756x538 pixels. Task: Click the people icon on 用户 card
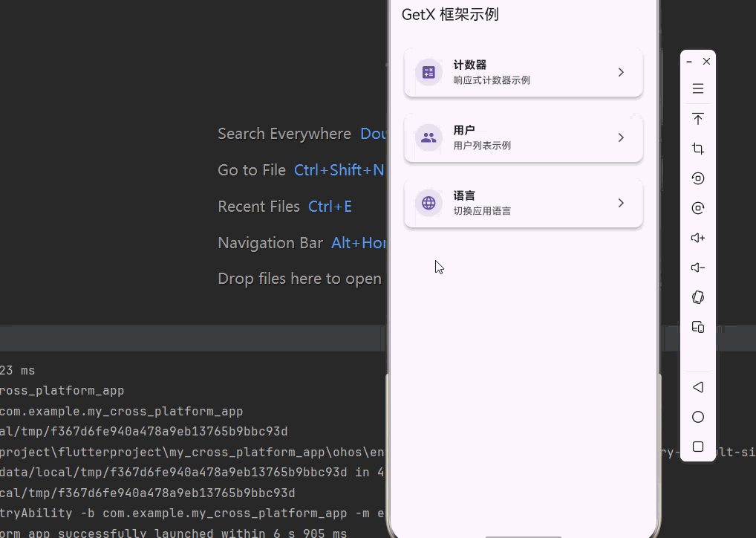[428, 138]
